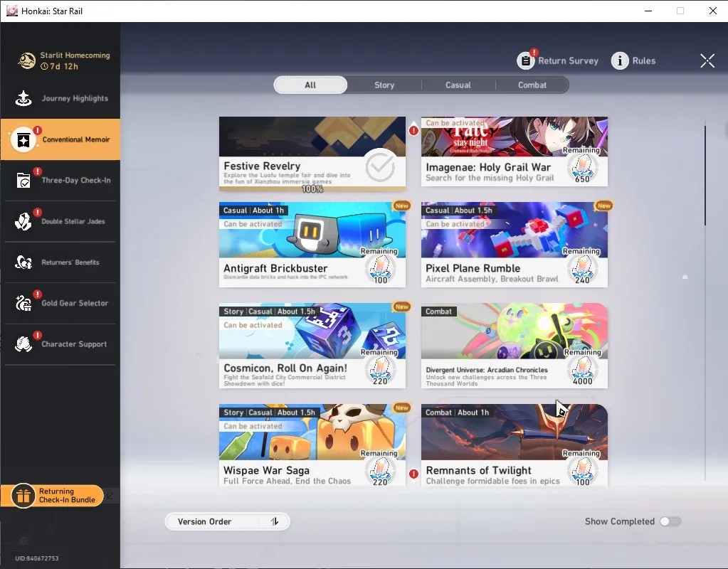Open Divergent Universe: Arcadian Chronicles card
728x569 pixels.
point(514,346)
